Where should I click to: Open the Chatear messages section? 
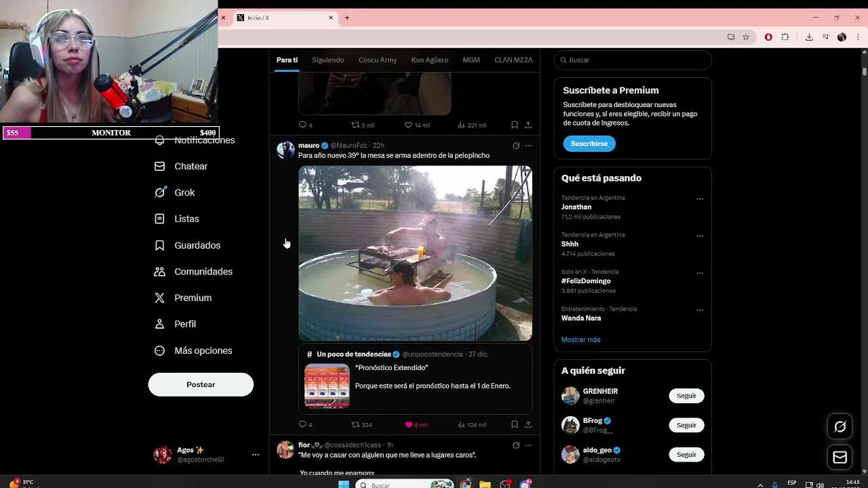pyautogui.click(x=181, y=166)
